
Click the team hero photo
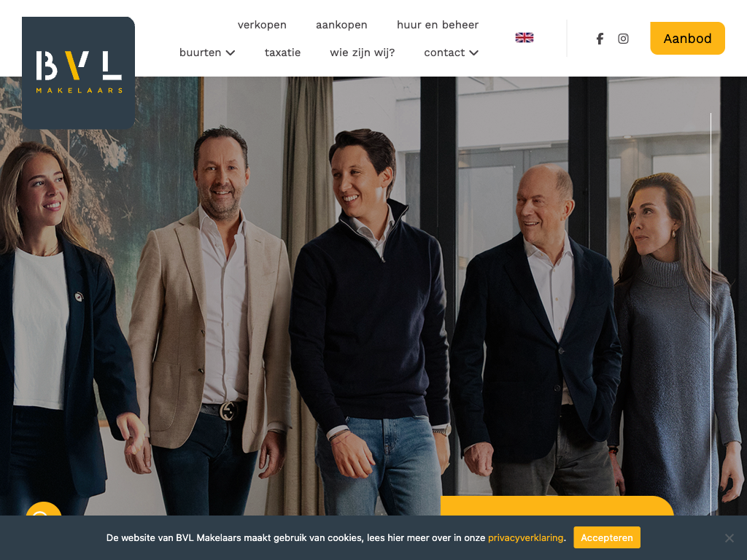pyautogui.click(x=373, y=296)
